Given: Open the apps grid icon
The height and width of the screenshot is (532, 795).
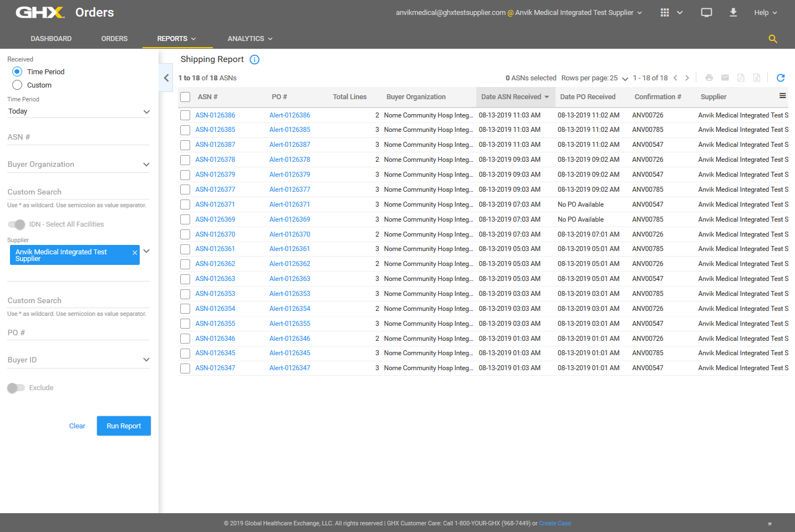Looking at the screenshot, I should (665, 13).
